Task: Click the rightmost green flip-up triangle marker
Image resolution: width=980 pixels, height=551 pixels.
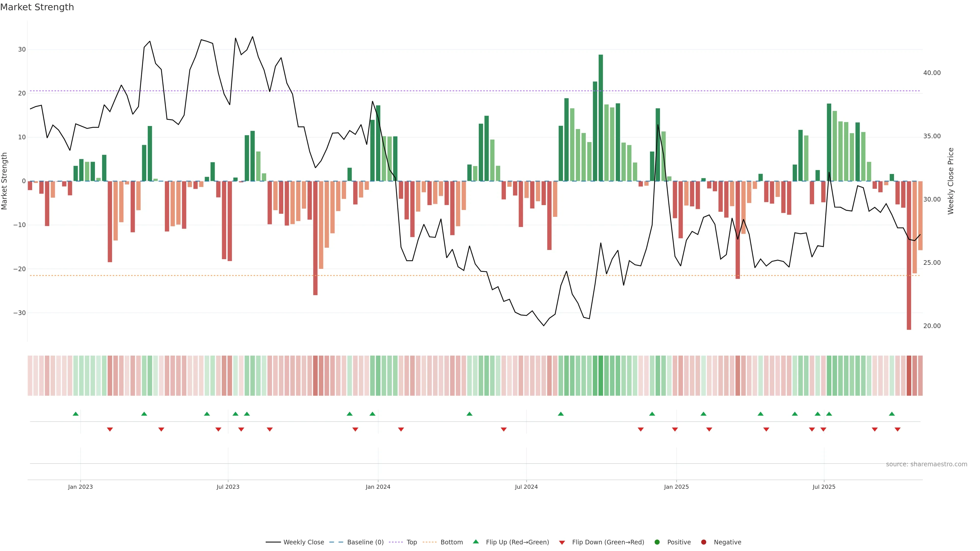Action: 892,414
